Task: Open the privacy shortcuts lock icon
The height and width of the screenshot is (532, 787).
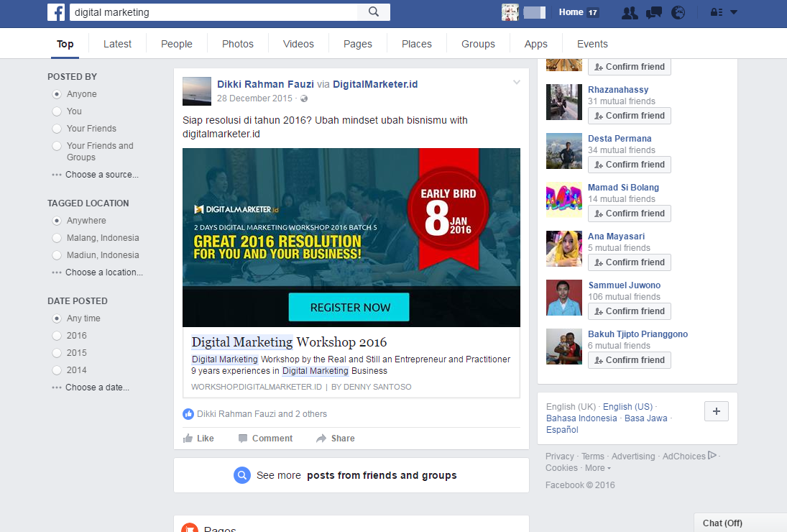Action: tap(717, 12)
